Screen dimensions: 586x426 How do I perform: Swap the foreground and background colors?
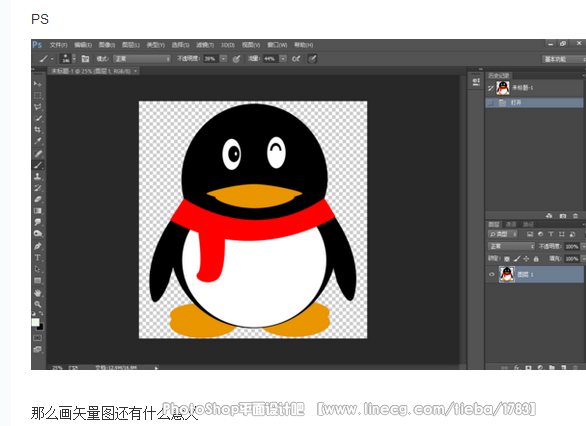click(x=41, y=314)
